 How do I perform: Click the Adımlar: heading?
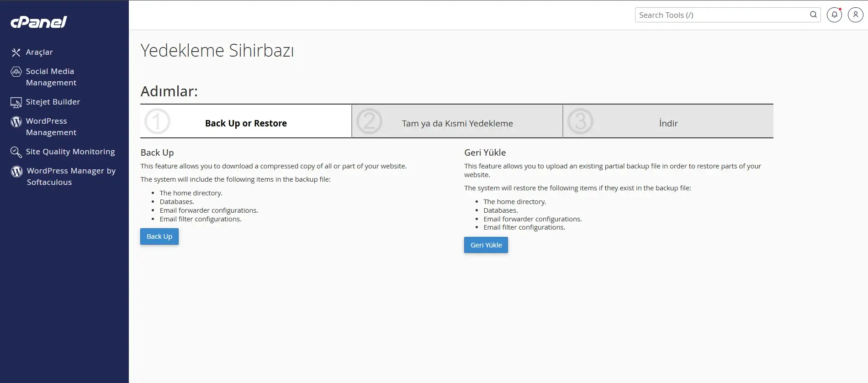[x=169, y=91]
